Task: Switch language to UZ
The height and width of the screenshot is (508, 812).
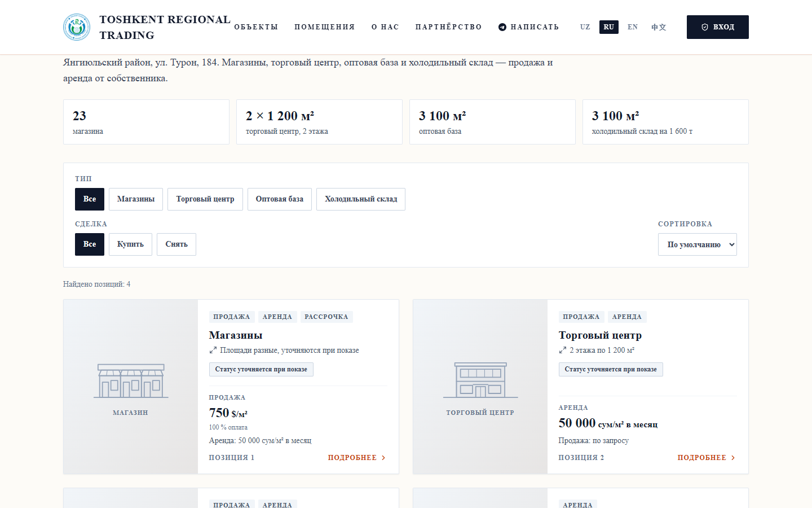Action: pos(585,27)
